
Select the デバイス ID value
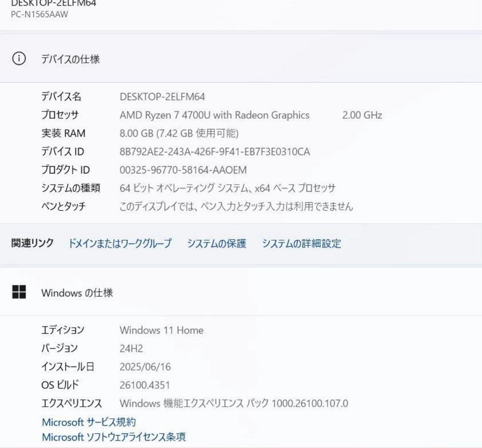(x=214, y=151)
